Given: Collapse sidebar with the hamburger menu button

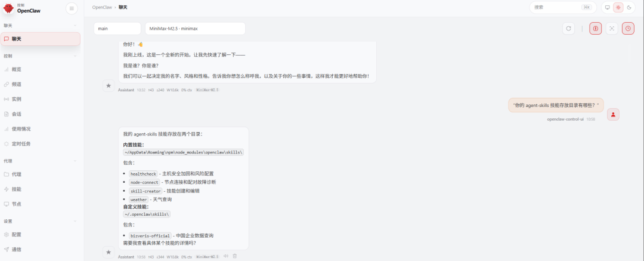Looking at the screenshot, I should [72, 8].
